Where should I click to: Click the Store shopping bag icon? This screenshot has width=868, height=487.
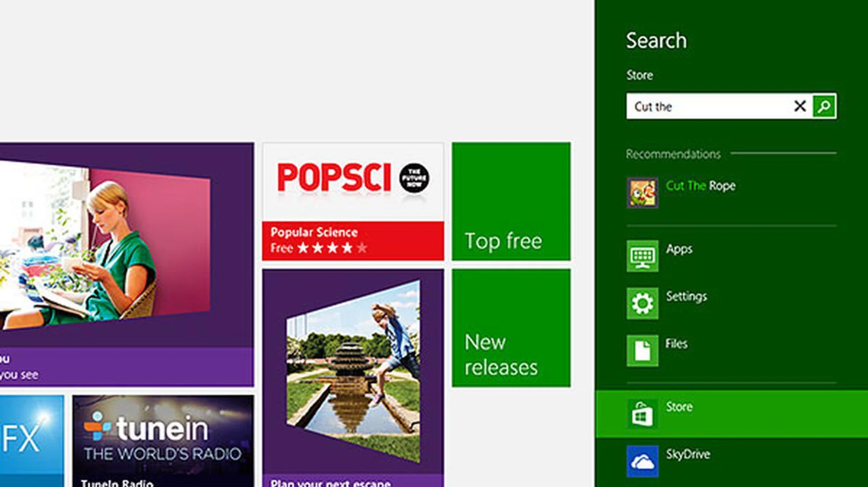pyautogui.click(x=642, y=414)
